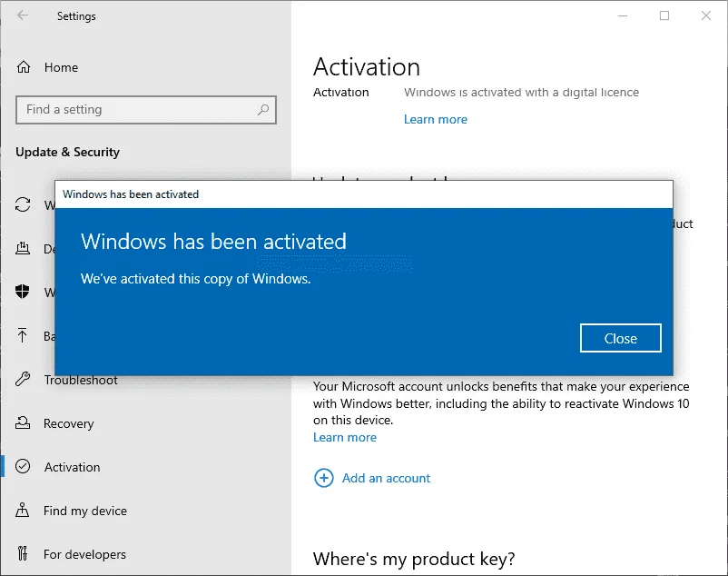
Task: Click 'Windows is activated with a digital licence' text
Action: [x=521, y=93]
